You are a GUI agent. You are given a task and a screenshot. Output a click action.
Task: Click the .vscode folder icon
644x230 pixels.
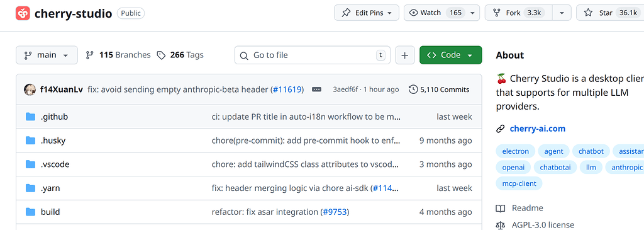pyautogui.click(x=30, y=164)
